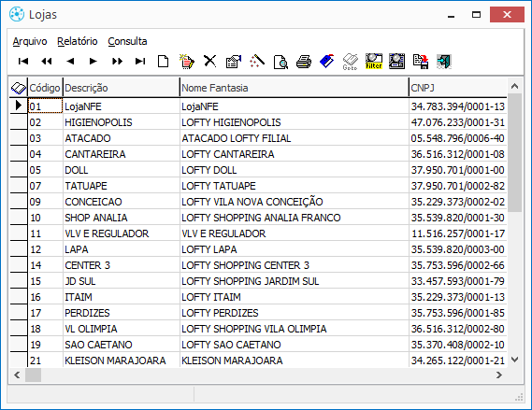Jump to last record arrow
The height and width of the screenshot is (410, 532).
pyautogui.click(x=140, y=62)
